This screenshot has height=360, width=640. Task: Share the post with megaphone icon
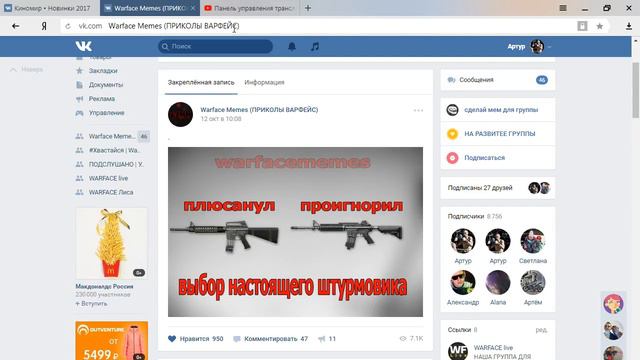[x=322, y=339]
